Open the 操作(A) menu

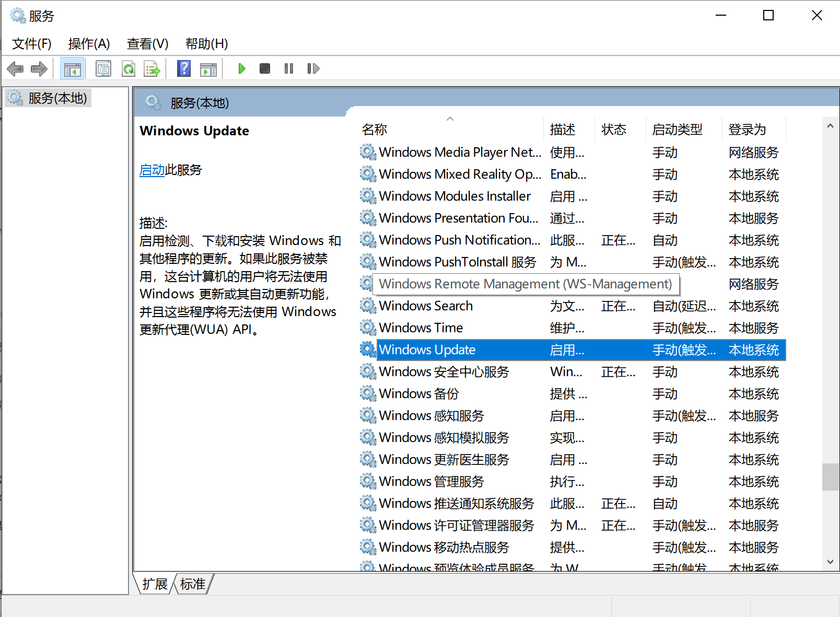click(89, 44)
